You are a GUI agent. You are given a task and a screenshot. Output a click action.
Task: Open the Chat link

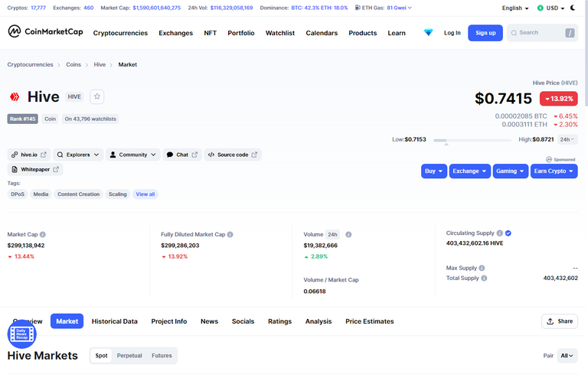click(x=182, y=155)
